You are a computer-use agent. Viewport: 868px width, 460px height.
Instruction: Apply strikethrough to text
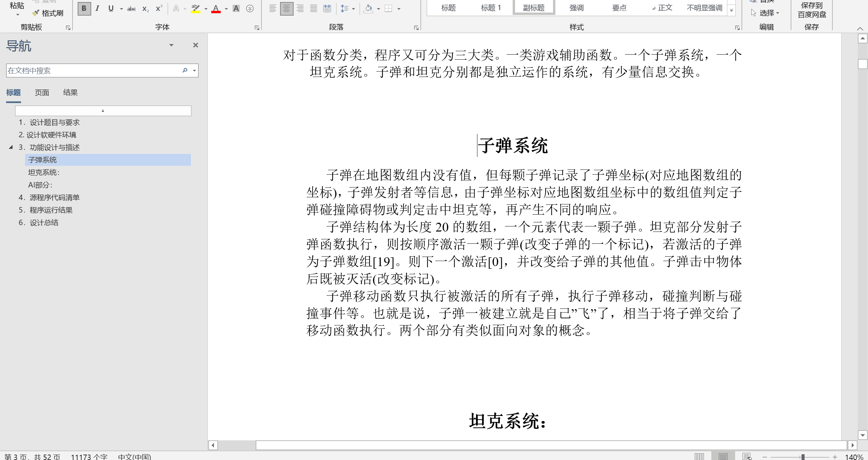(x=132, y=8)
